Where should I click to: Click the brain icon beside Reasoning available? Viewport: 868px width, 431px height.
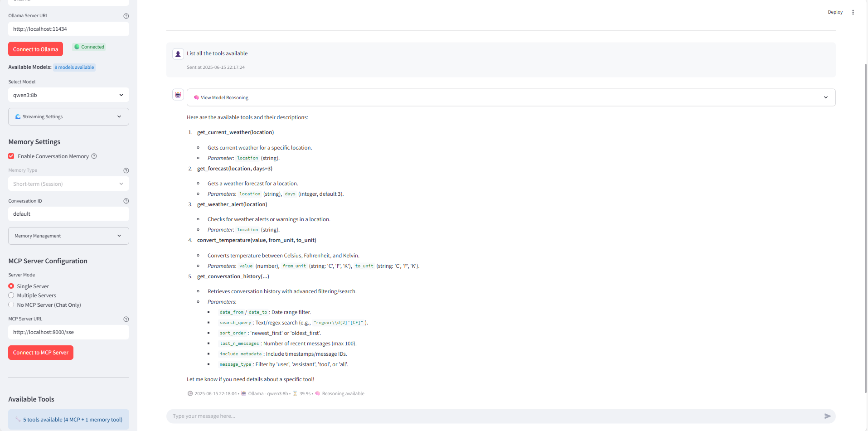click(x=318, y=393)
